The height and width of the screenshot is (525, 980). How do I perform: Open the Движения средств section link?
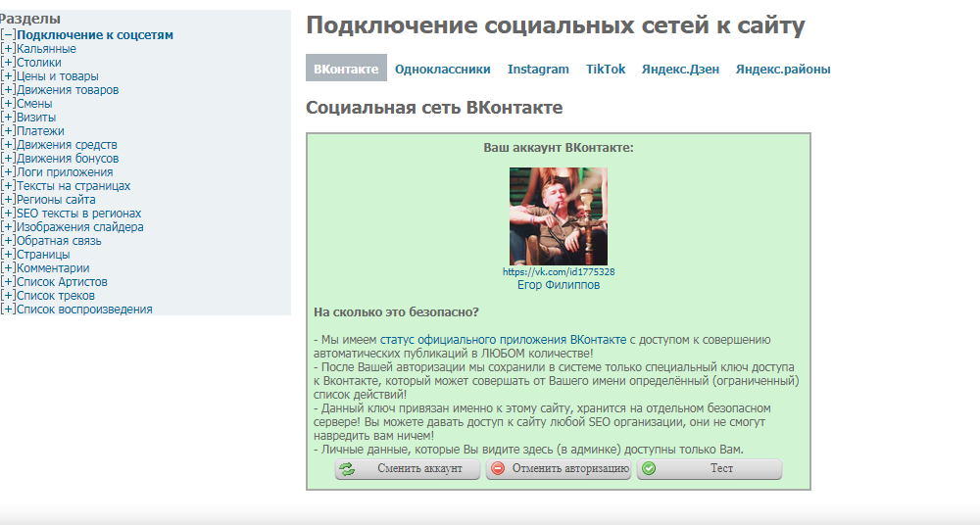[x=67, y=145]
